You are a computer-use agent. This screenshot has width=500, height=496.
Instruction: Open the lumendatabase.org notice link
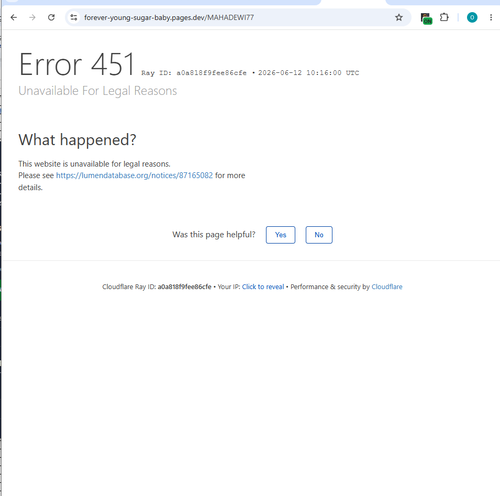[134, 175]
